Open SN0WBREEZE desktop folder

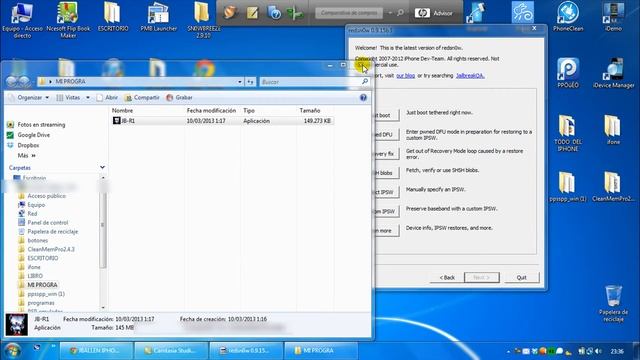pos(203,20)
